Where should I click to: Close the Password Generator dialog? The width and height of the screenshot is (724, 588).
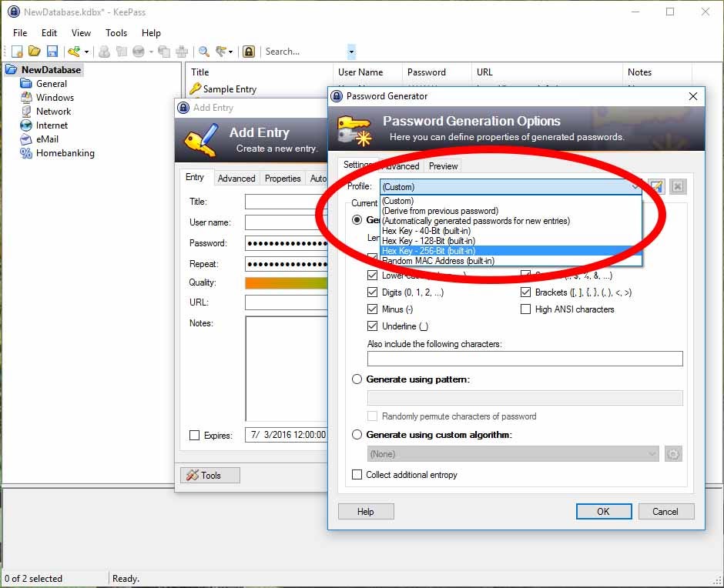pos(692,96)
